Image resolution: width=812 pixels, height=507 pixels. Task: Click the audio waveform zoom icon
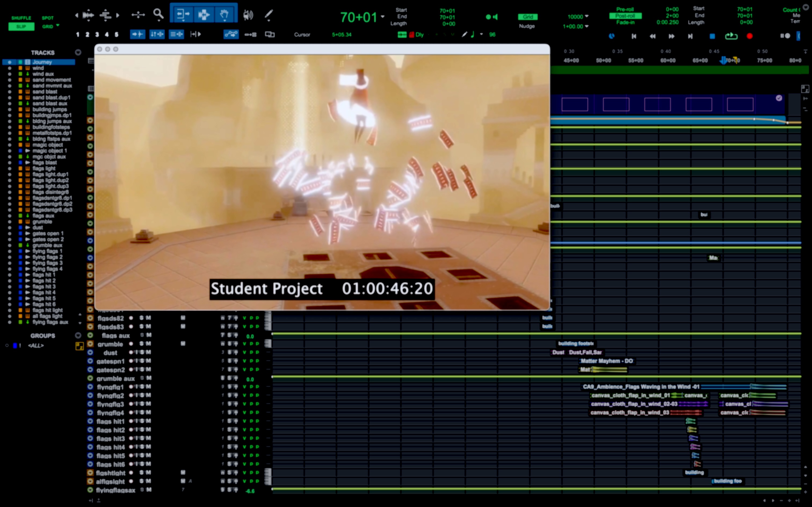click(x=88, y=15)
